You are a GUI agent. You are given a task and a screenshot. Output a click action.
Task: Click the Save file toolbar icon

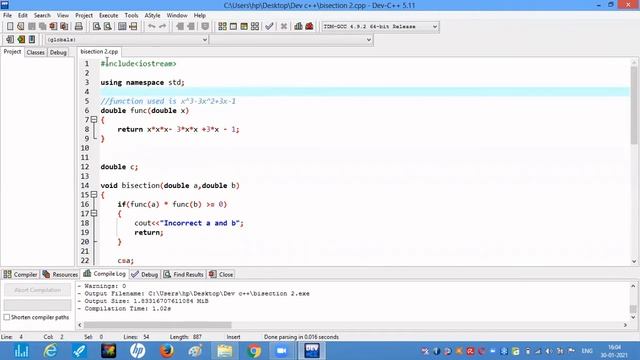[31, 27]
